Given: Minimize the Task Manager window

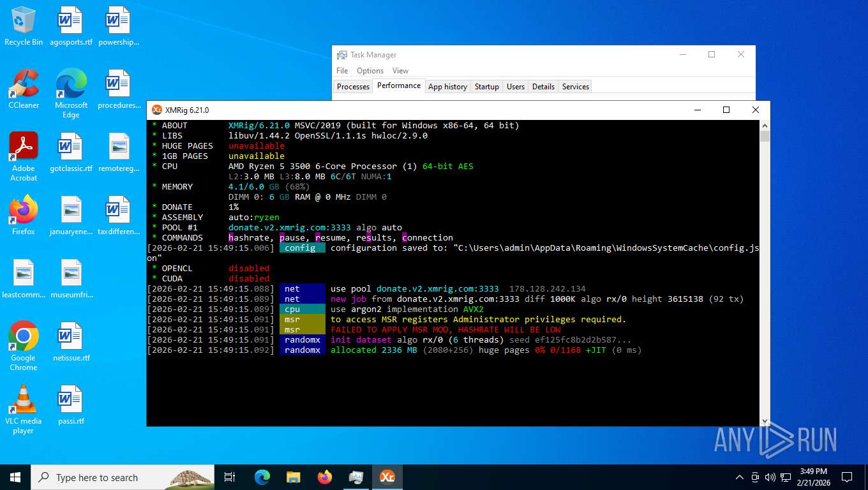Looking at the screenshot, I should 682,55.
